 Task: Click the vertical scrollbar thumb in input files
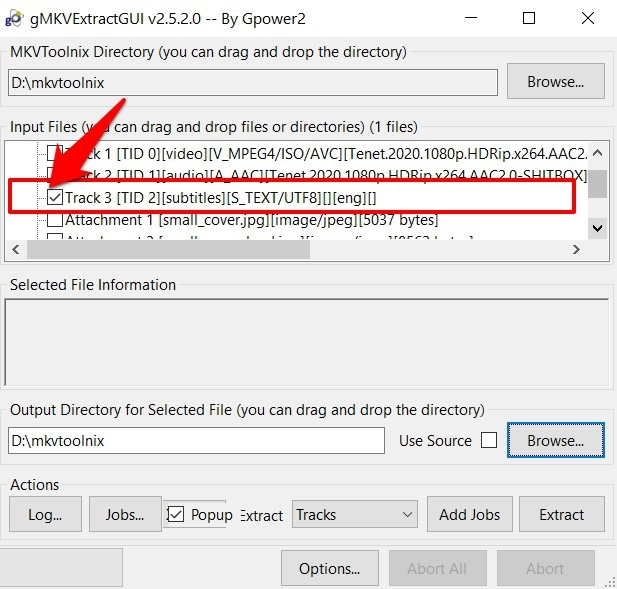coord(597,184)
